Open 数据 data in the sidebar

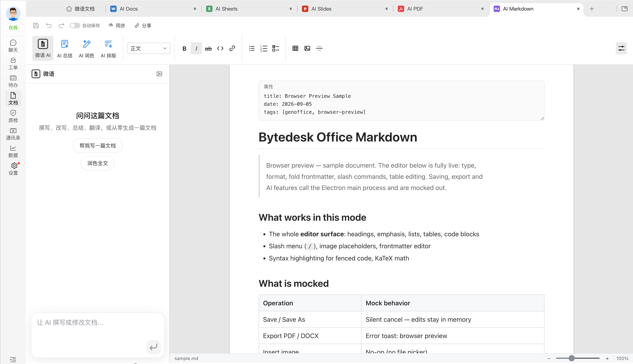13,151
